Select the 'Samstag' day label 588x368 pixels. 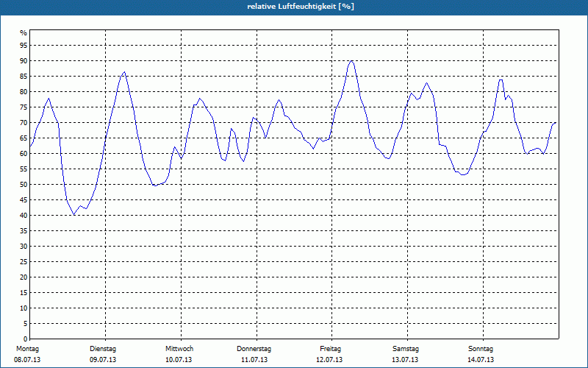(406, 349)
